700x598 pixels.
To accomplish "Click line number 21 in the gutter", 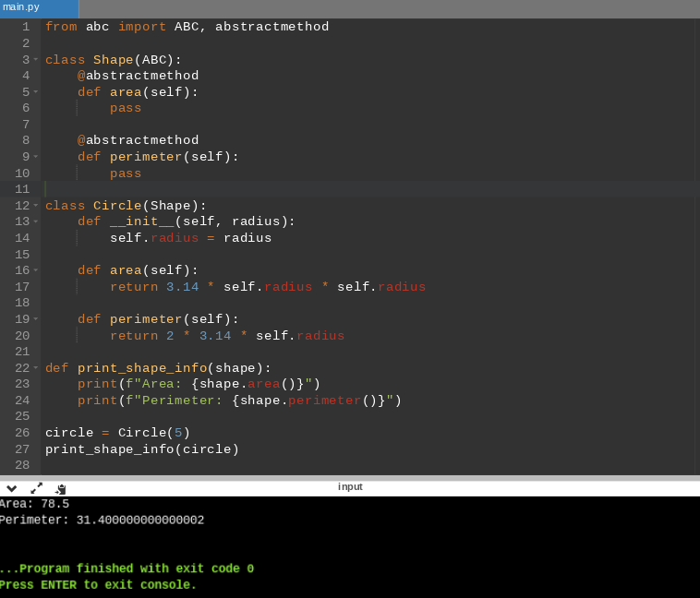I will (22, 352).
